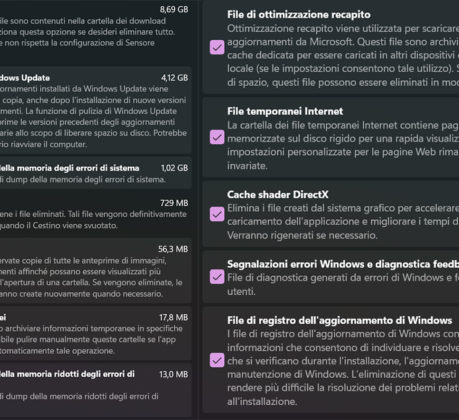Click the Cestino description about file eliminati
The image size is (459, 420).
93,220
